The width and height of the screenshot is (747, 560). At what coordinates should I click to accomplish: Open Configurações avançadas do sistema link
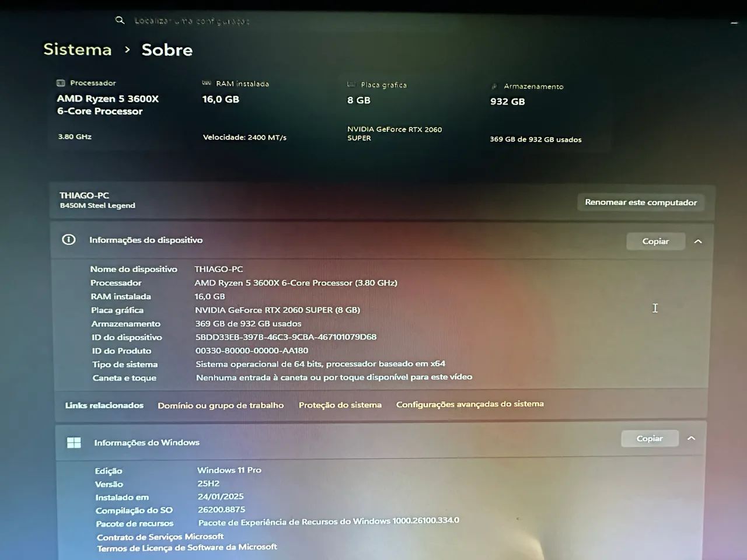tap(470, 404)
